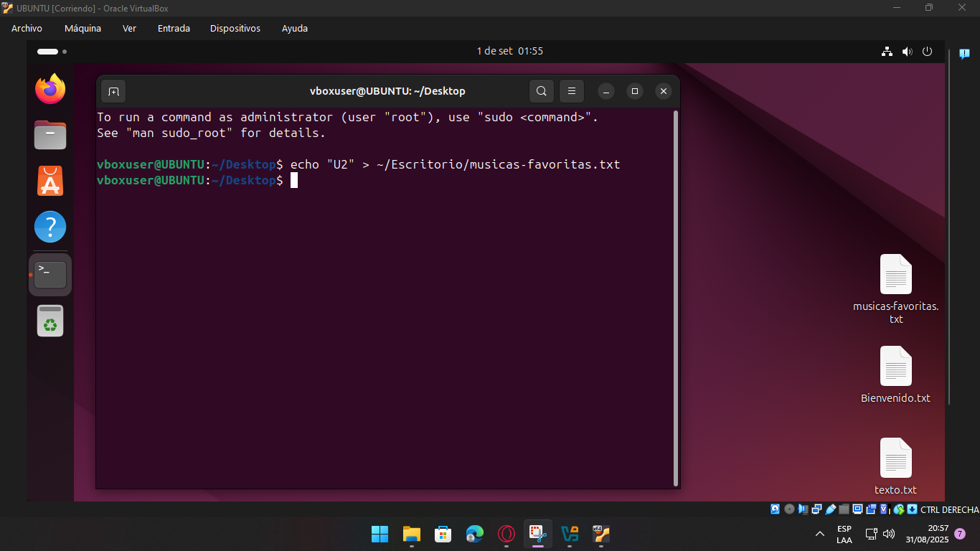Click VirtualBox network adapters indicator

click(x=817, y=509)
